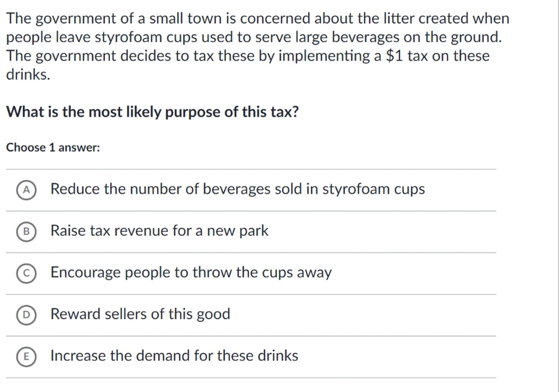The image size is (559, 392).
Task: Click "Raise tax revenue for a new park"
Action: (x=159, y=231)
